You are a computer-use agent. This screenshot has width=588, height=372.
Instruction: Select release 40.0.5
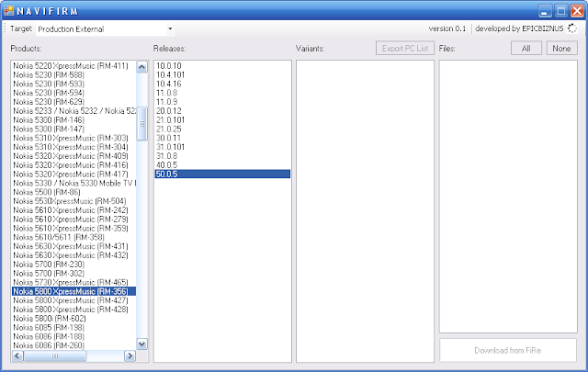(x=222, y=165)
